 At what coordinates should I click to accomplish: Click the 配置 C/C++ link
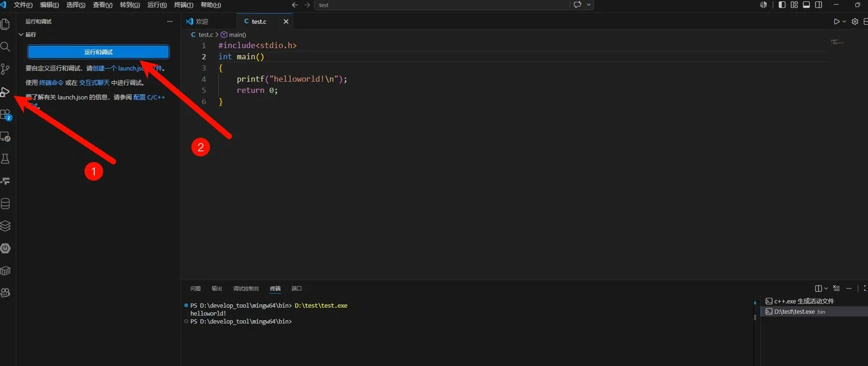coord(149,97)
